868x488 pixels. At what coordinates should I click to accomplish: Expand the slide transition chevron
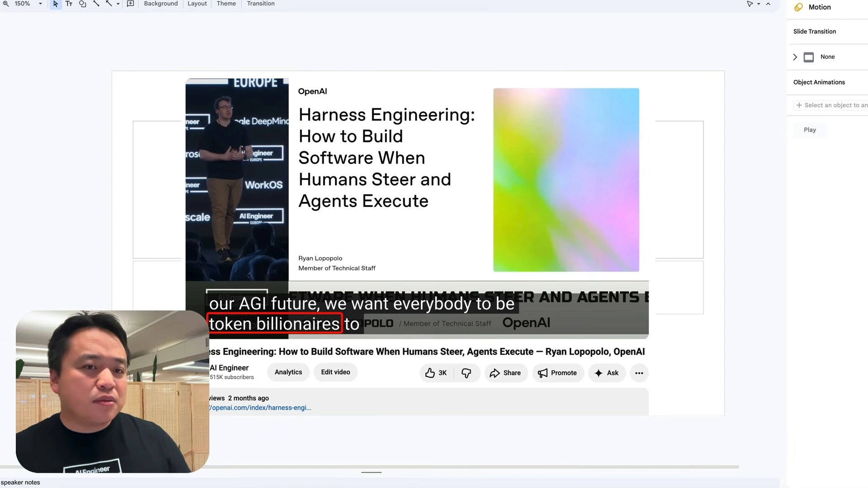(795, 57)
